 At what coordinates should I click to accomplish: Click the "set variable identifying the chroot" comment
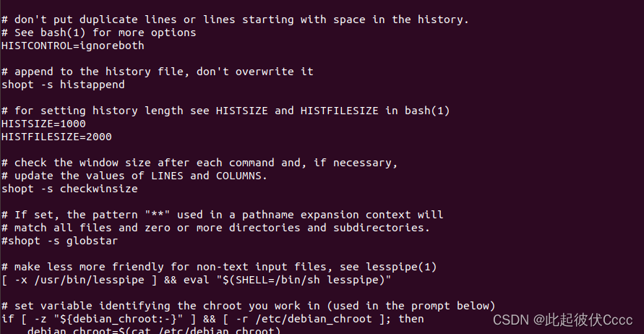[x=249, y=306]
